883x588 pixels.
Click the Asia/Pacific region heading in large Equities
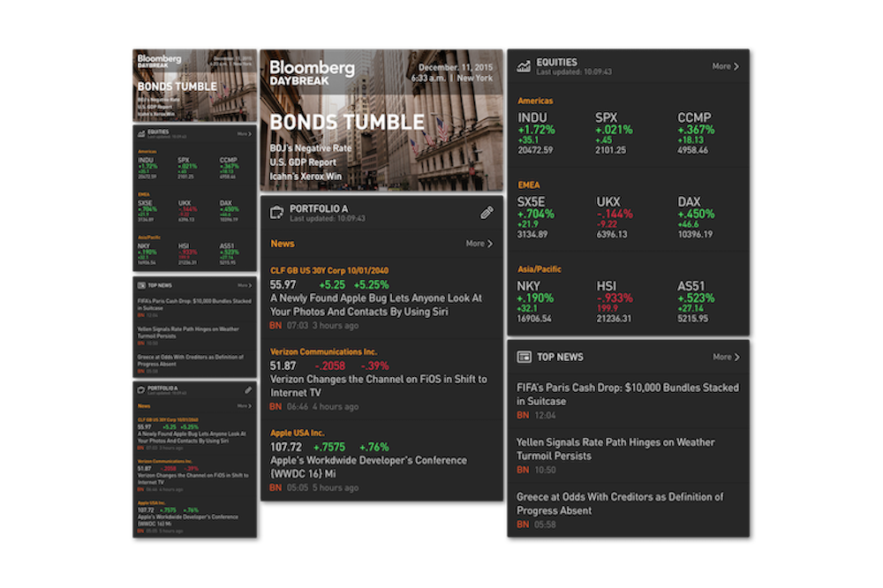(x=539, y=269)
